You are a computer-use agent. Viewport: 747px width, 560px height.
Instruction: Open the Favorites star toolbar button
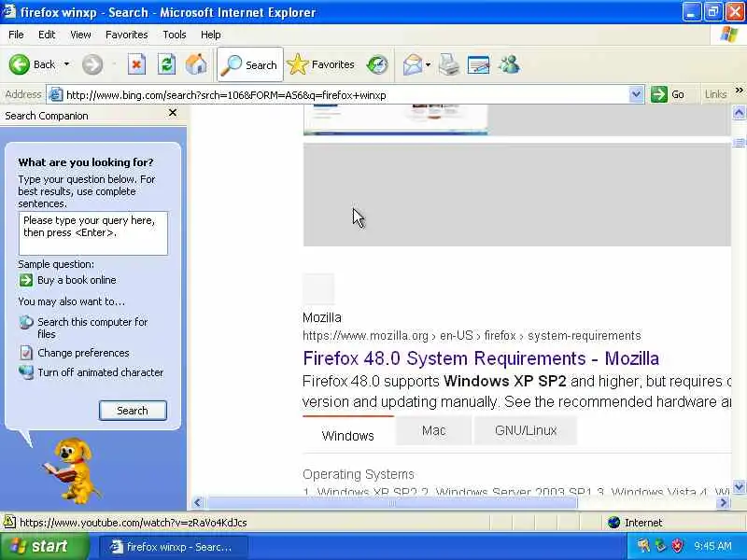[321, 64]
